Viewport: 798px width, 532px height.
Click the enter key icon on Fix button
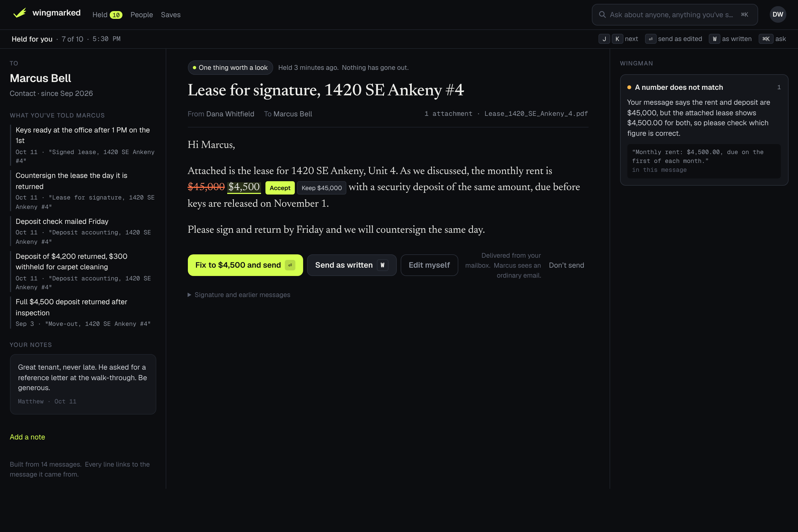pyautogui.click(x=290, y=265)
